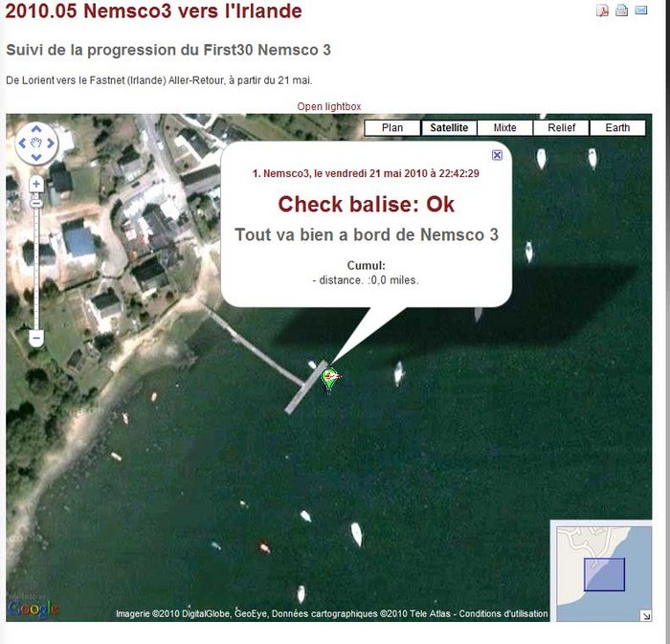
Task: Select the Satellite map type
Action: (449, 127)
